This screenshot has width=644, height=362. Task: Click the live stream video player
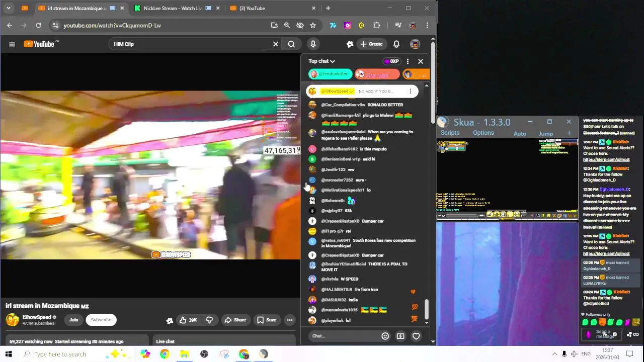point(150,175)
